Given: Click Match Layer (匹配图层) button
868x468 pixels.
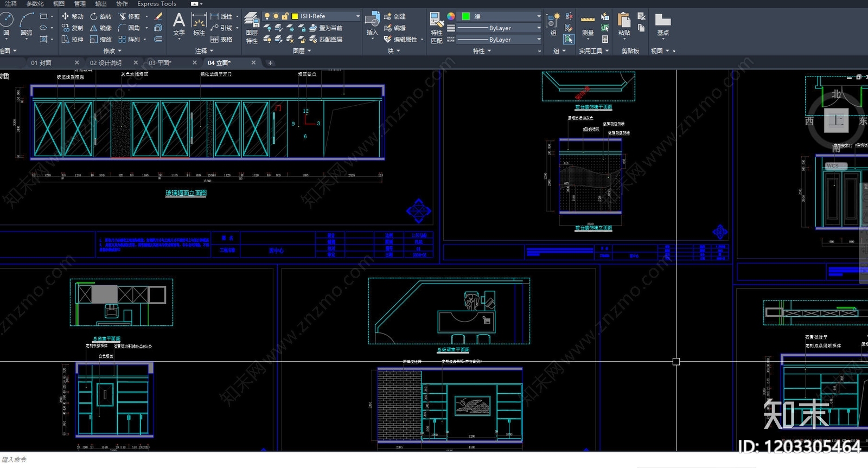Looking at the screenshot, I should click(x=325, y=39).
